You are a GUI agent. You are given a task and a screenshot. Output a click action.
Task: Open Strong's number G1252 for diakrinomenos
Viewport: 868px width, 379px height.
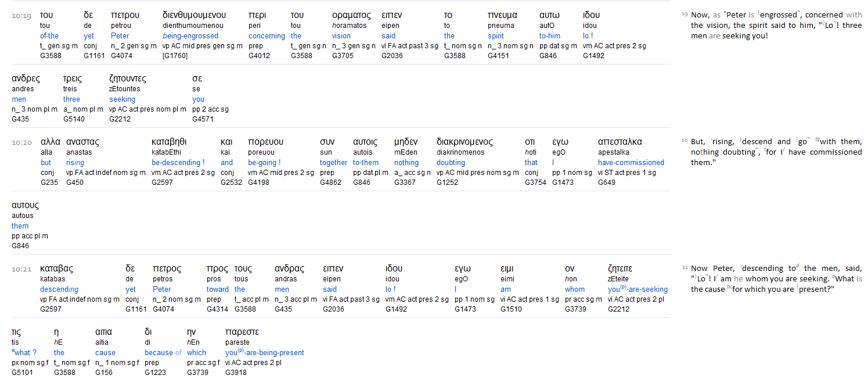(x=446, y=183)
